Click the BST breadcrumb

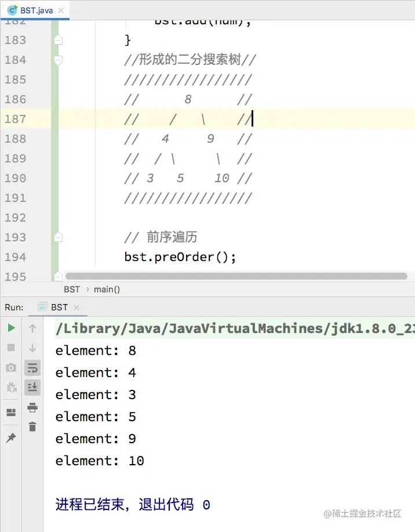pos(72,289)
